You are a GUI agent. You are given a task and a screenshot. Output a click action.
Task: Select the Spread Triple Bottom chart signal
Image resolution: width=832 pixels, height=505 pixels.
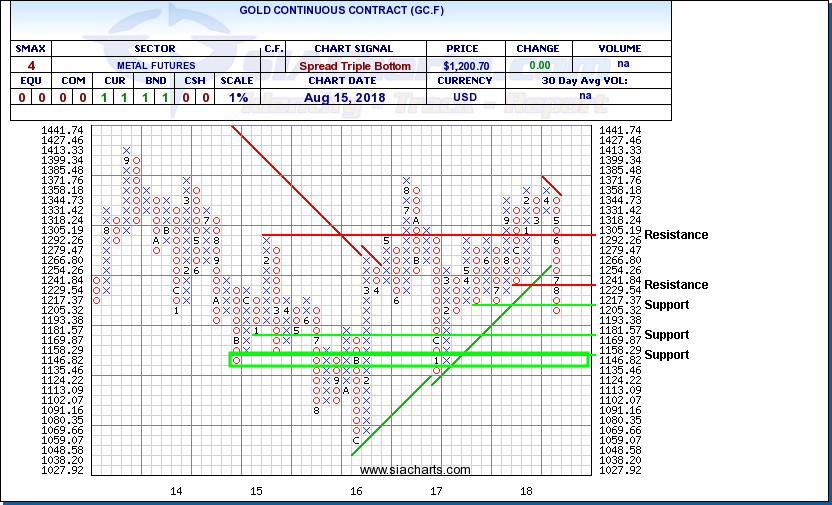[x=353, y=65]
